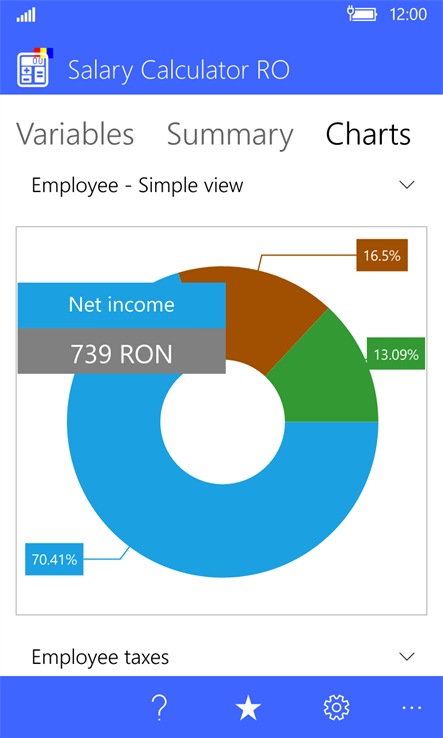
Task: Expand the Employee taxes chevron
Action: pos(406,656)
